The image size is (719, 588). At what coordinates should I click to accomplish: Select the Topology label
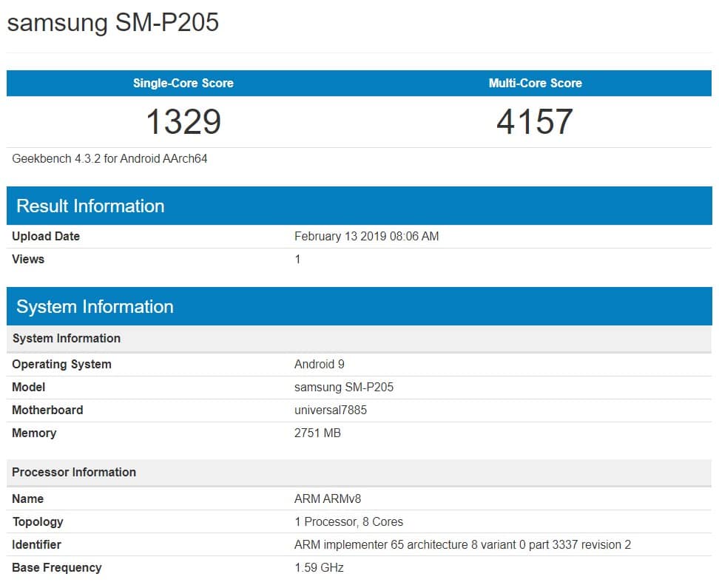point(38,522)
